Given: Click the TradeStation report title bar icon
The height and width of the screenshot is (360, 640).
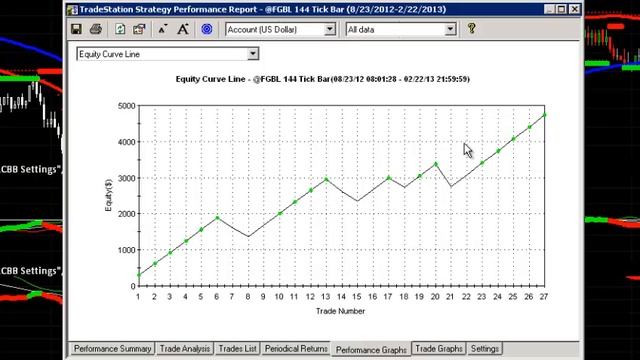Looking at the screenshot, I should pos(72,9).
